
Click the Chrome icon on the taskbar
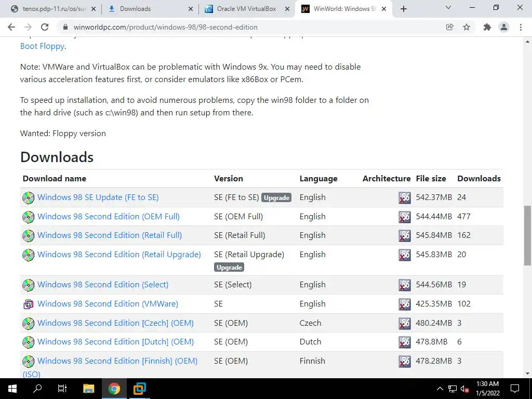point(114,389)
